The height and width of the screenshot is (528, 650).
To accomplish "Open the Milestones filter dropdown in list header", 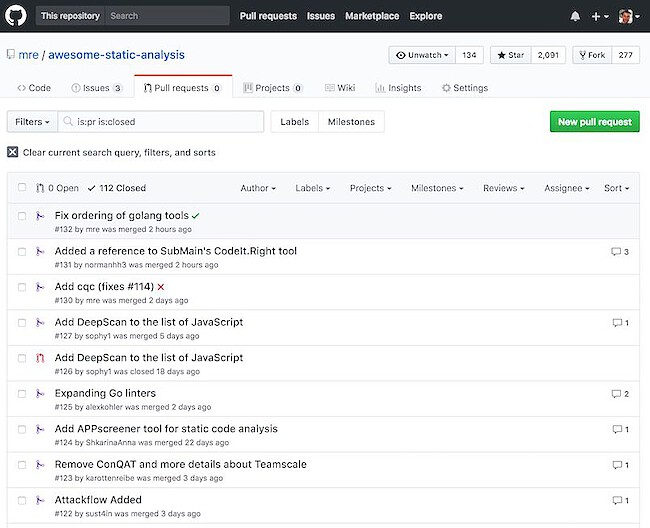I will [x=437, y=188].
